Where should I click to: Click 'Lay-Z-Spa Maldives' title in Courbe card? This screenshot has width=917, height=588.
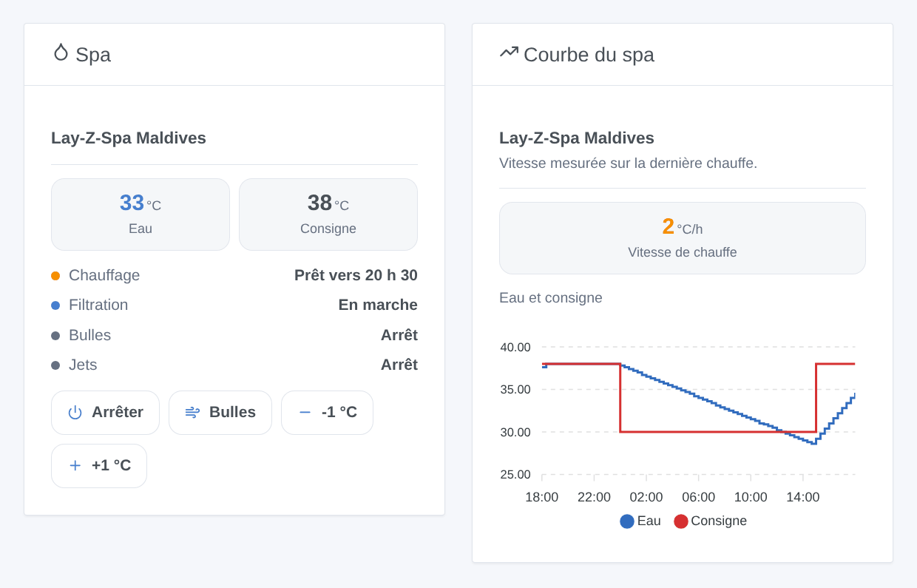pos(577,138)
